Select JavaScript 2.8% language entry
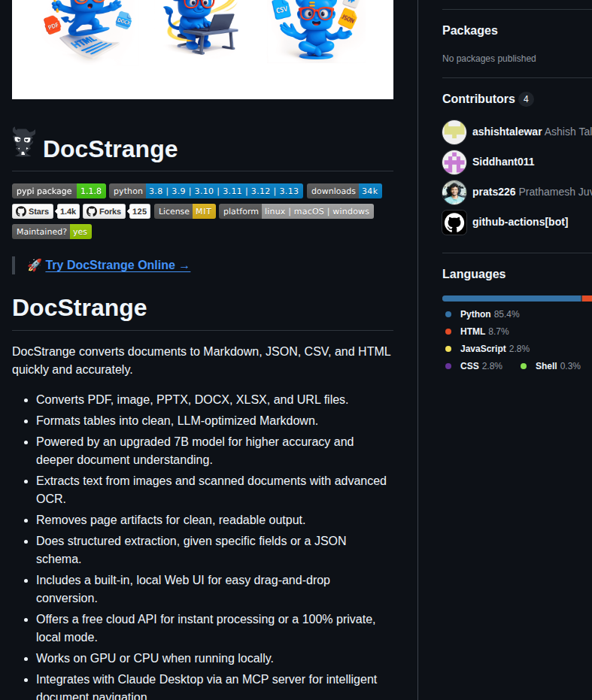Screen dimensions: 592x700 pos(487,349)
